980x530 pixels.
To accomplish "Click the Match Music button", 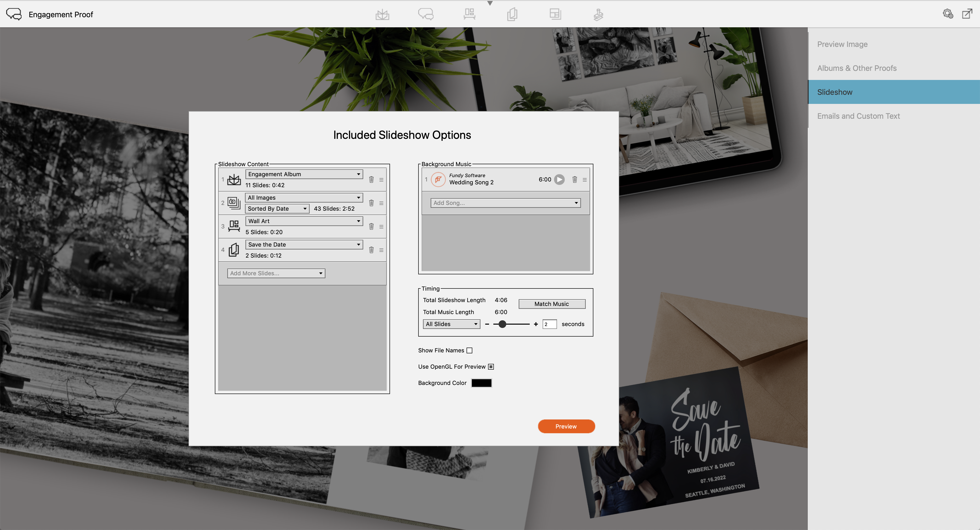I will tap(552, 304).
